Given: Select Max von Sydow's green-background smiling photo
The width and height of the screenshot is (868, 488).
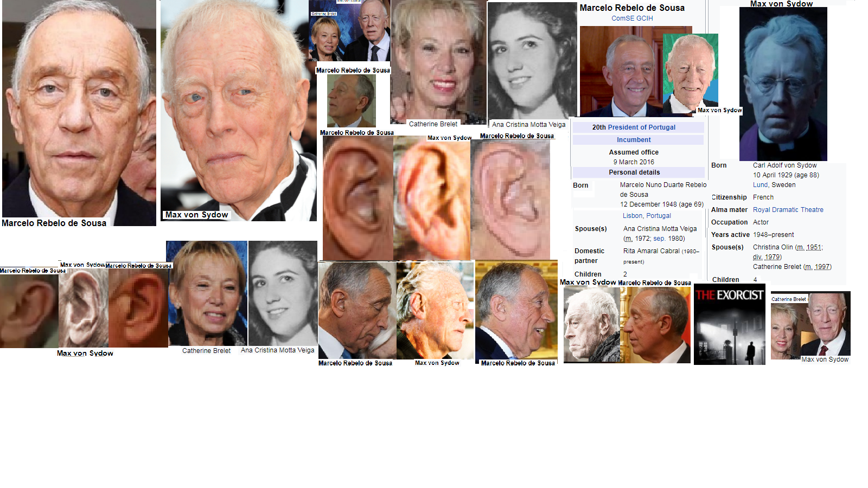Looking at the screenshot, I should coord(690,72).
